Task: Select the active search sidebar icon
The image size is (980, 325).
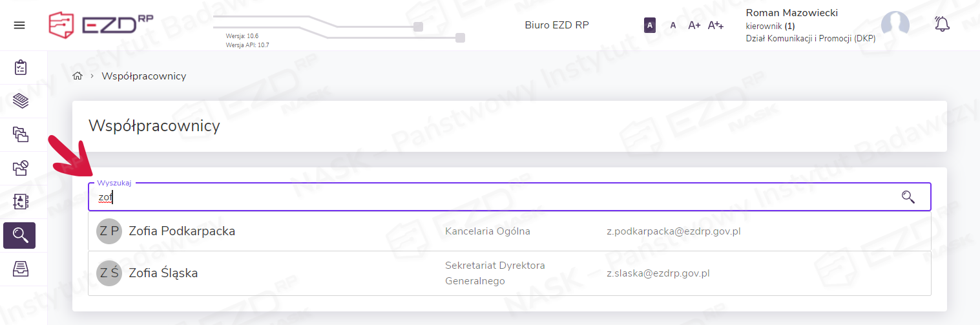Action: pos(19,235)
